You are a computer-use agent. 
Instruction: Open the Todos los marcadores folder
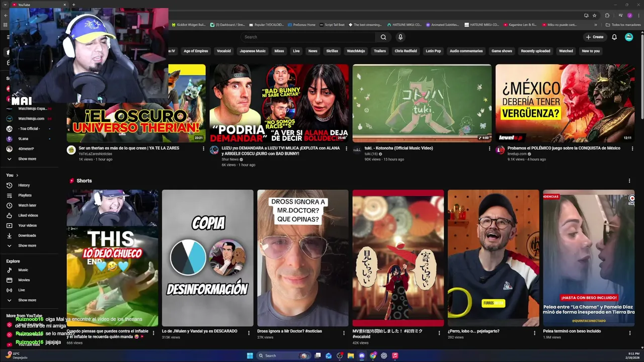623,25
